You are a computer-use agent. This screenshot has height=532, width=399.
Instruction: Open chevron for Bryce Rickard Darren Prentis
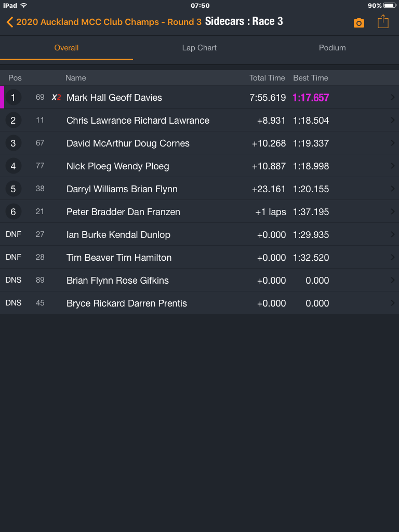click(392, 303)
